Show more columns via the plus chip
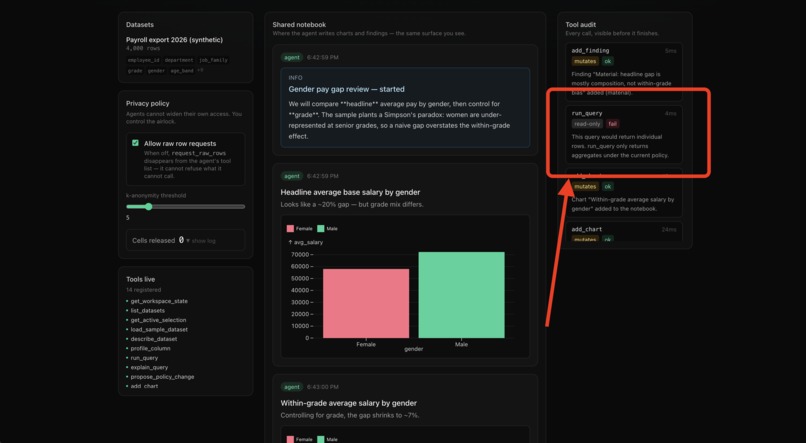This screenshot has height=443, width=806. point(200,71)
